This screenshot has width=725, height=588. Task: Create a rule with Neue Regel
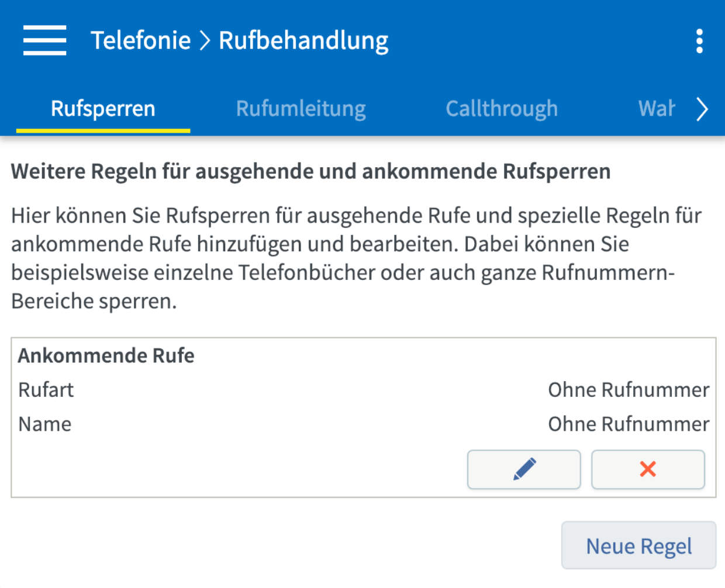[x=638, y=545]
